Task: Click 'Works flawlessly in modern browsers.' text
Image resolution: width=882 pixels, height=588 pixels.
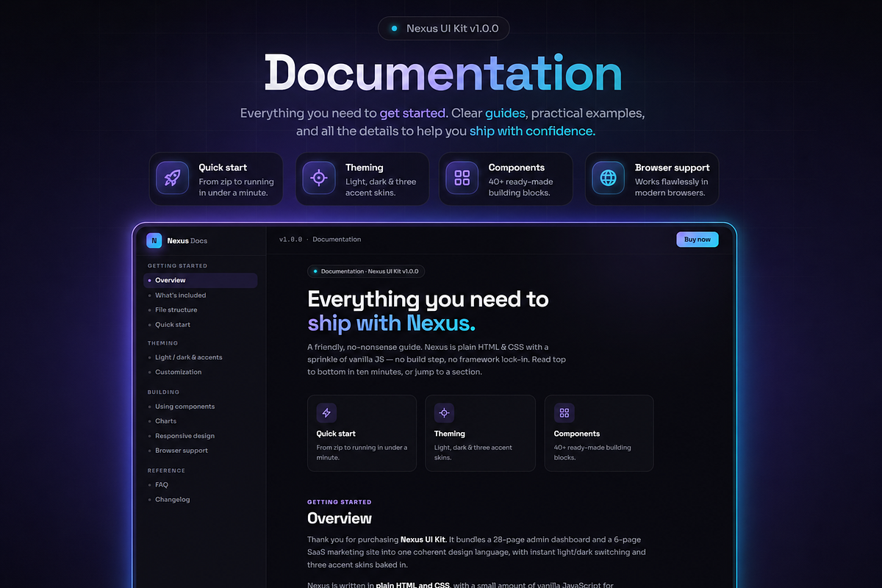Action: (672, 187)
